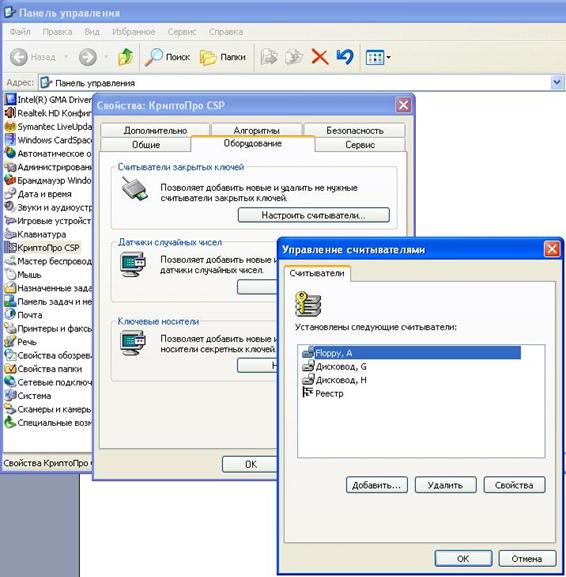Toggle the Папки folders pane
This screenshot has height=577, width=566.
(223, 57)
